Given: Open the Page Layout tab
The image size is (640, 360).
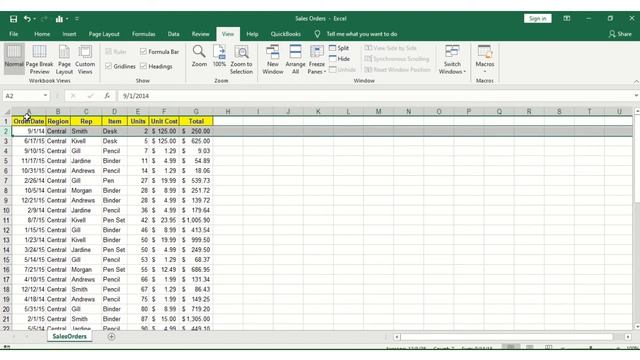Looking at the screenshot, I should (x=104, y=34).
